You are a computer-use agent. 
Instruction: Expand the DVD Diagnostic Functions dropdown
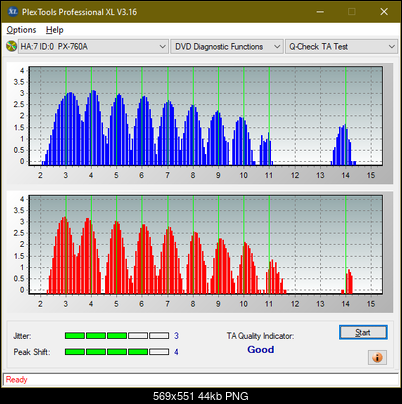(227, 47)
